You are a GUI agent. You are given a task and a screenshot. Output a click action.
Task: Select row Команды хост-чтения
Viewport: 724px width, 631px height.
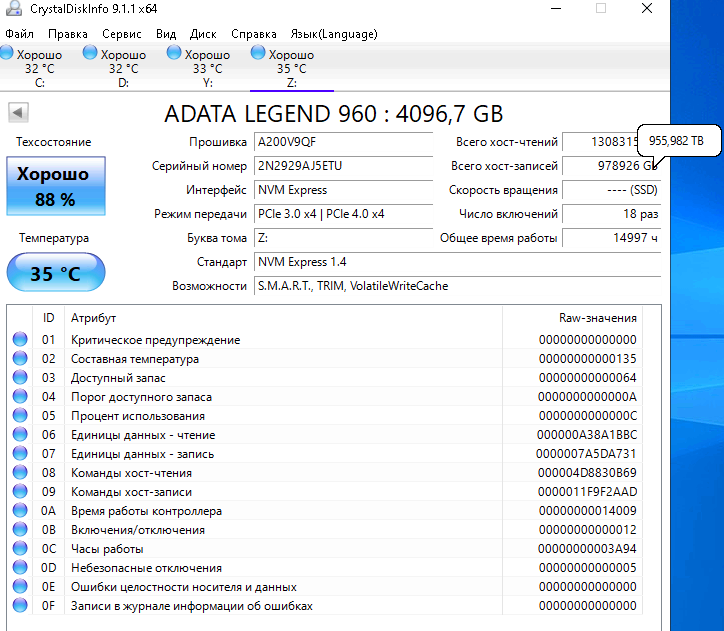(x=326, y=473)
